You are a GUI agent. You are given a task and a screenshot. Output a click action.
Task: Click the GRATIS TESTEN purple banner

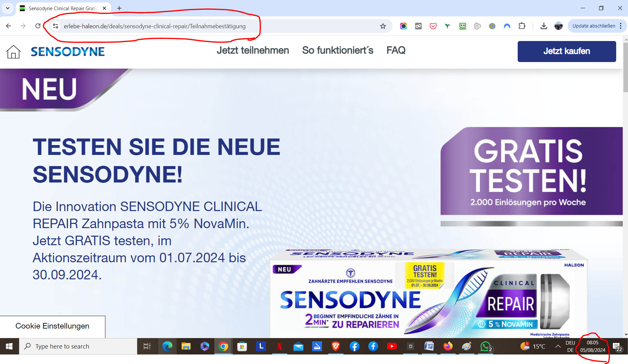(x=531, y=171)
